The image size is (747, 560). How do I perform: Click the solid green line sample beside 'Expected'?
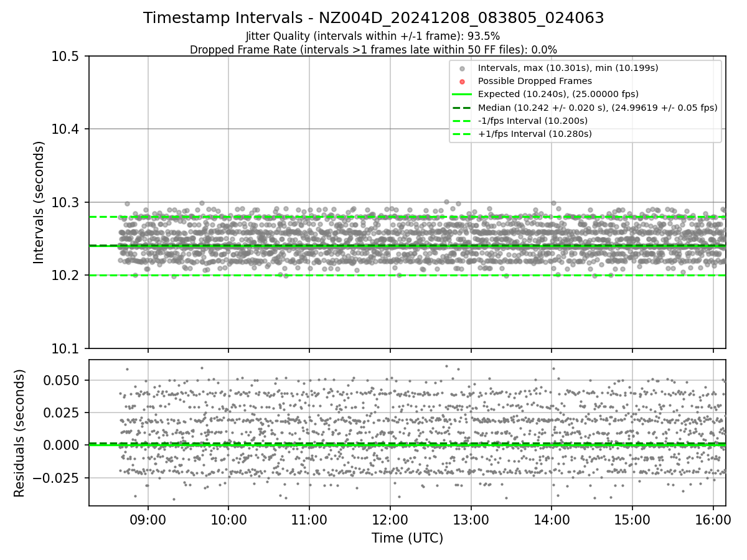click(461, 95)
